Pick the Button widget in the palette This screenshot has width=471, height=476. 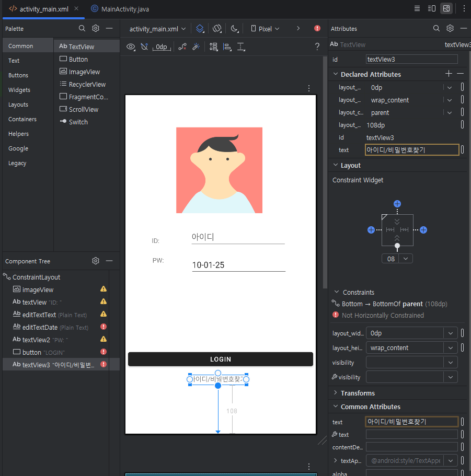pyautogui.click(x=87, y=59)
